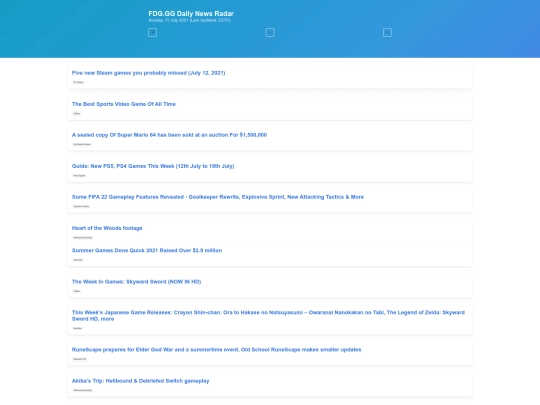The height and width of the screenshot is (405, 540).
Task: Click the source tag under the Super Mario 64 headline
Action: [82, 144]
